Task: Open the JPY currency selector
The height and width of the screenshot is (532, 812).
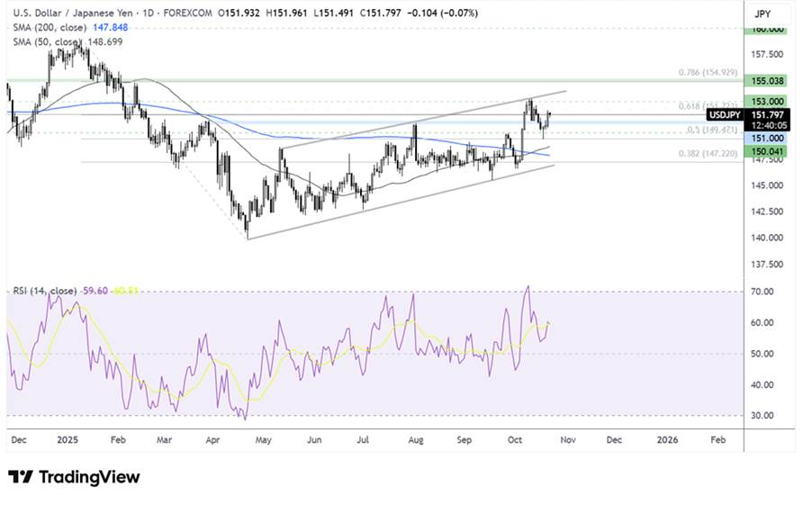Action: tap(762, 14)
